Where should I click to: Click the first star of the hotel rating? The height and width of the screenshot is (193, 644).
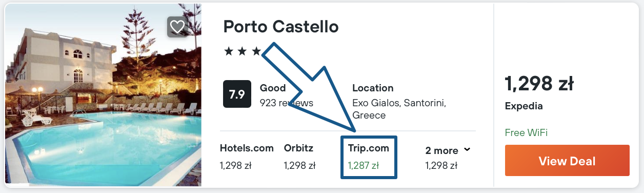229,52
